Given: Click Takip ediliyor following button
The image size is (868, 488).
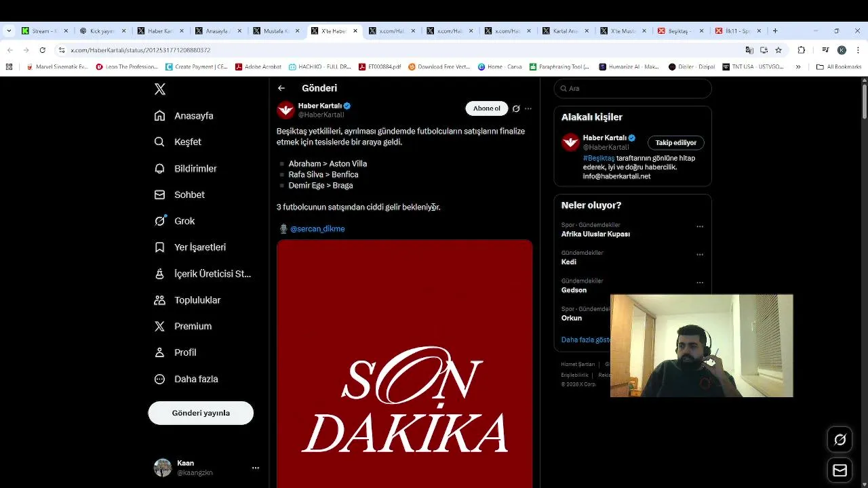Looking at the screenshot, I should pos(675,142).
